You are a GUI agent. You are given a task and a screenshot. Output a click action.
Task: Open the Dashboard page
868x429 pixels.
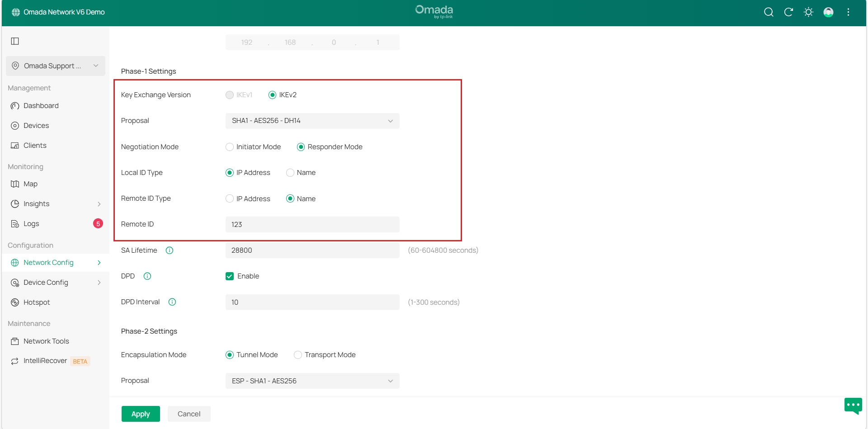pos(41,106)
